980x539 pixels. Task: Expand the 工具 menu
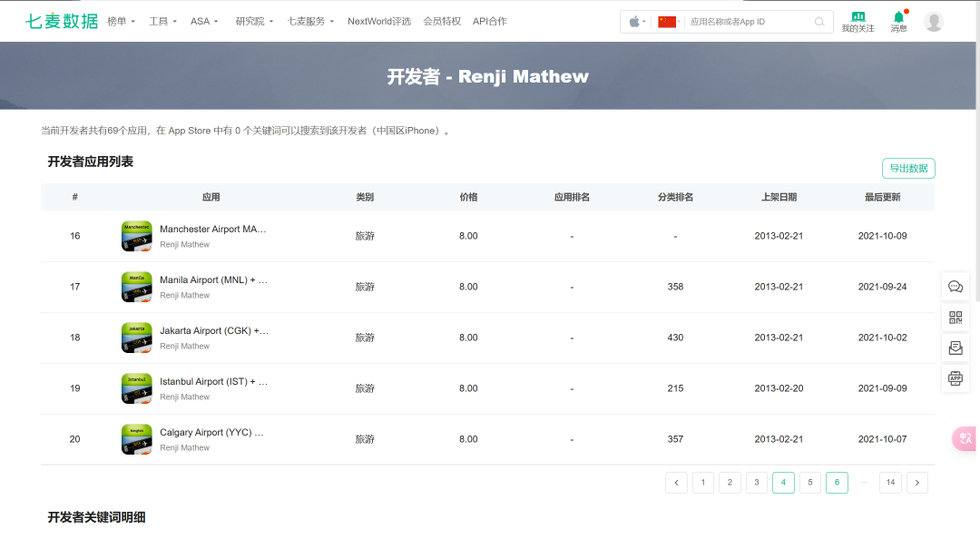click(162, 21)
